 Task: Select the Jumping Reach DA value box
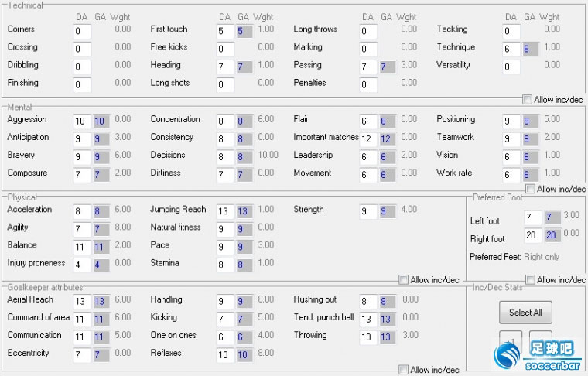[x=224, y=211]
